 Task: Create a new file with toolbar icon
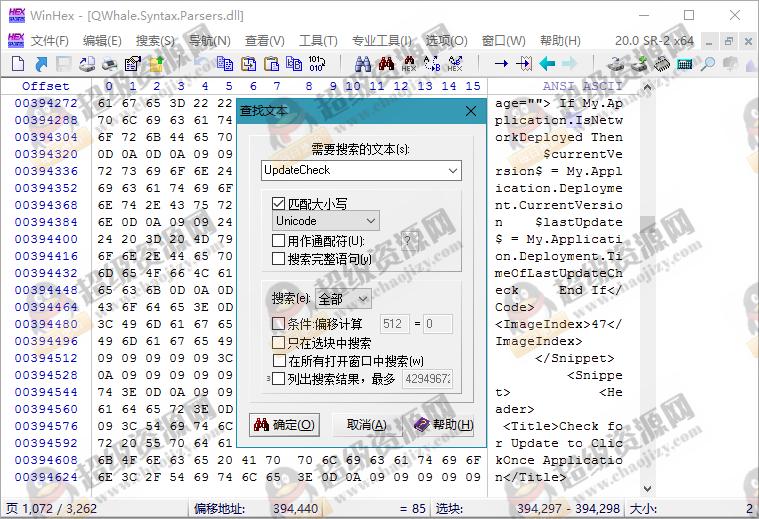(18, 63)
